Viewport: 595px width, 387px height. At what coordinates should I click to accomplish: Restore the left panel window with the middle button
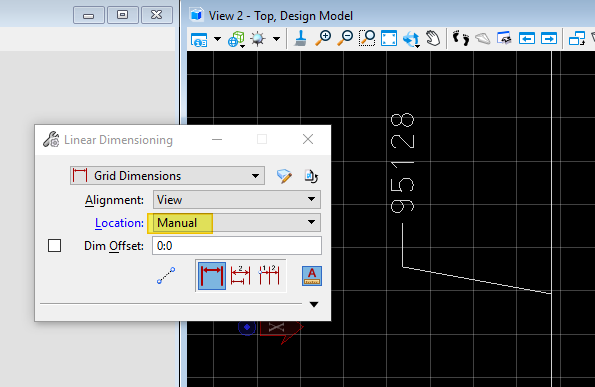(x=123, y=15)
